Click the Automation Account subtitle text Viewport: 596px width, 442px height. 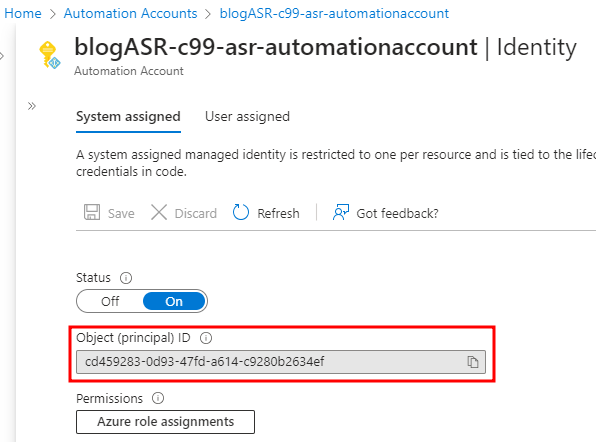[129, 71]
